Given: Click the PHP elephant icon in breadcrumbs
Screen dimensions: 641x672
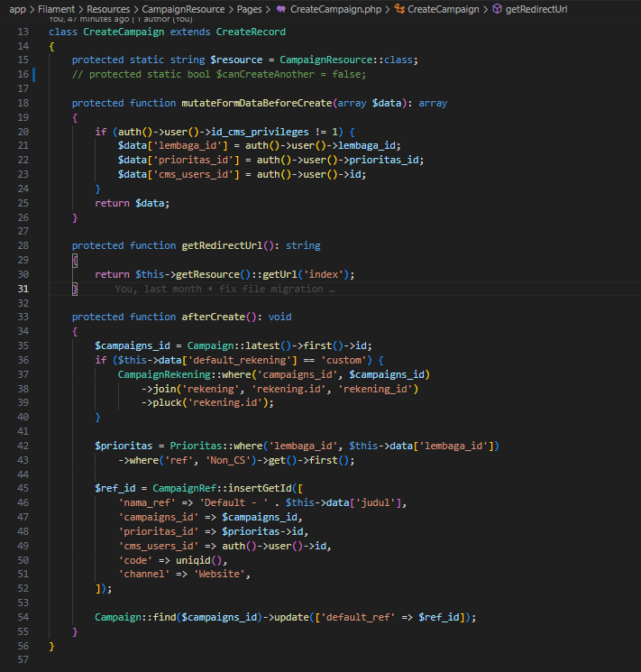Looking at the screenshot, I should 281,9.
